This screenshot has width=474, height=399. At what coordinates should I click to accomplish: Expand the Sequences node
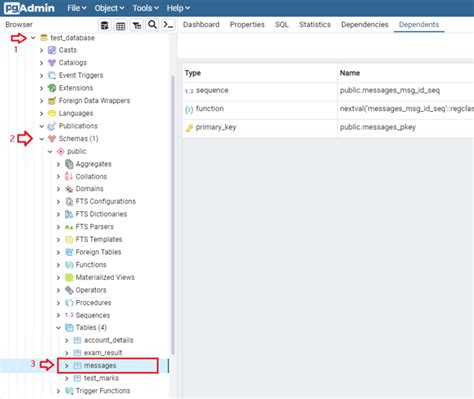tap(58, 315)
